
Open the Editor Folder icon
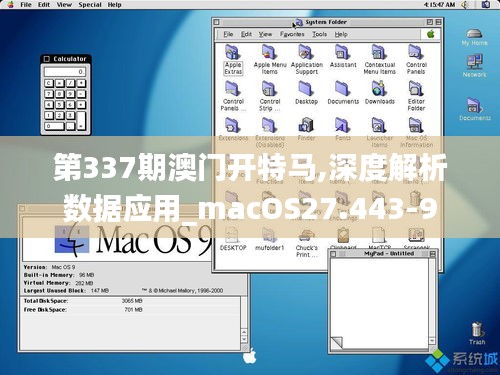pos(416,89)
